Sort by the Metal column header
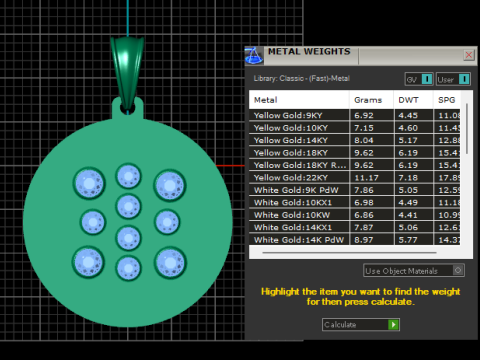Screen dimensions: 480x360 pos(299,100)
